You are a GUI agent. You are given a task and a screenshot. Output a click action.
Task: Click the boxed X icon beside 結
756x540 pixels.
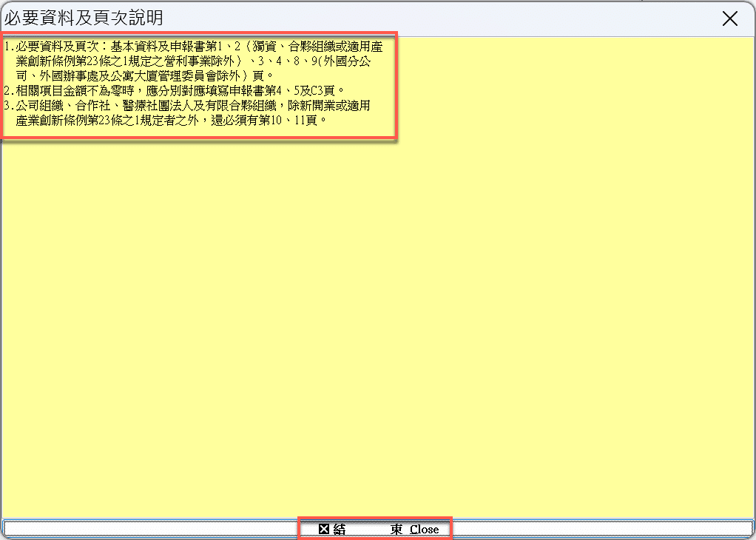pos(324,530)
